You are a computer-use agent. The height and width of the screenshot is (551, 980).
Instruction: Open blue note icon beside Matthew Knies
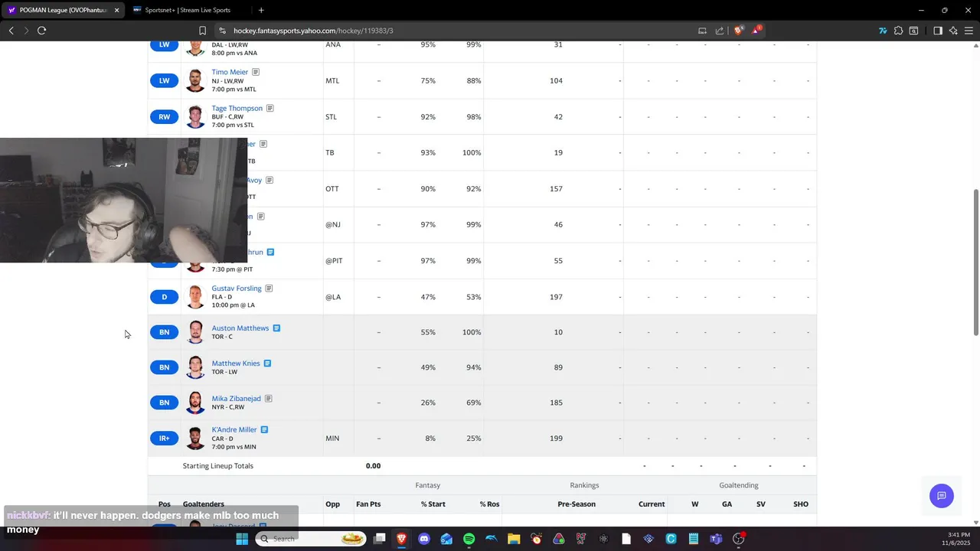pyautogui.click(x=267, y=364)
